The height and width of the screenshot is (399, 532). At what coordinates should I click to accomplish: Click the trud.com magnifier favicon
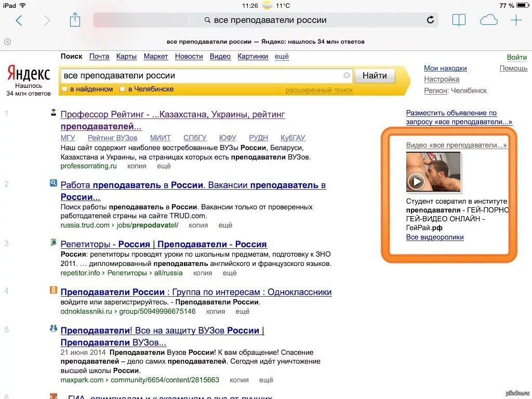pos(54,183)
